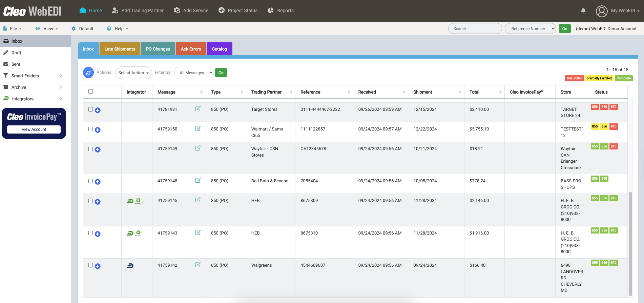Open edit icon for message 41759150
The width and height of the screenshot is (644, 303).
tap(198, 128)
